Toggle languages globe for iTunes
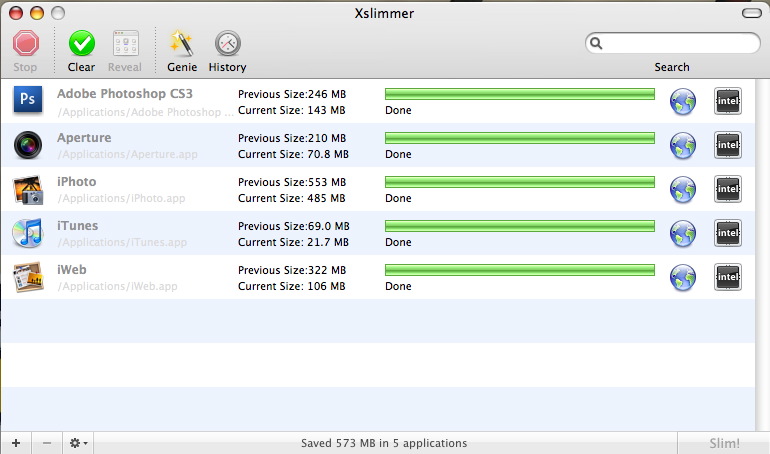 point(683,234)
